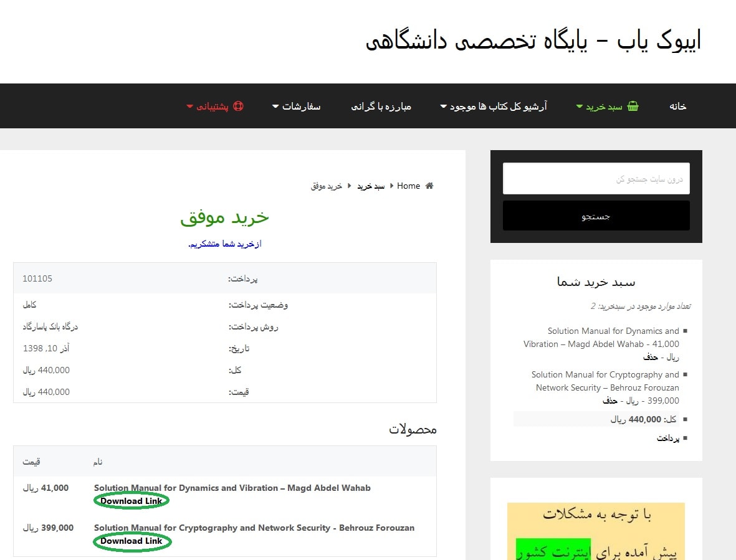Screen dimensions: 736x560
Task: Click the Home text in breadcrumb
Action: pyautogui.click(x=408, y=186)
